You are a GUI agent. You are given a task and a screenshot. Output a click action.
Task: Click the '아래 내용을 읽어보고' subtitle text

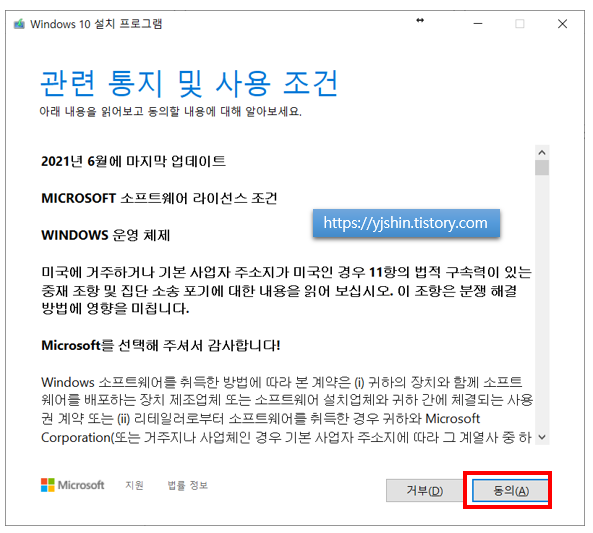[x=171, y=112]
